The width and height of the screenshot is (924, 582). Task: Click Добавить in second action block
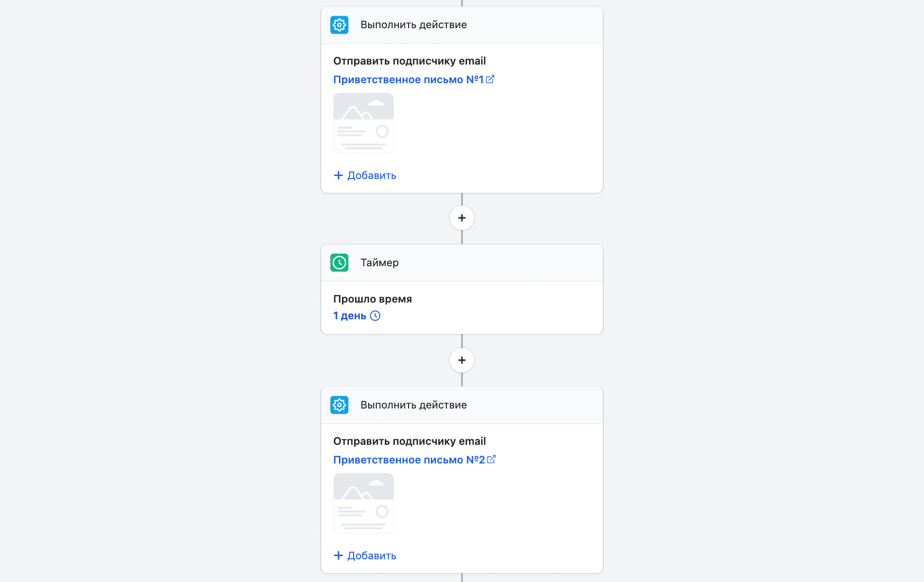click(365, 556)
